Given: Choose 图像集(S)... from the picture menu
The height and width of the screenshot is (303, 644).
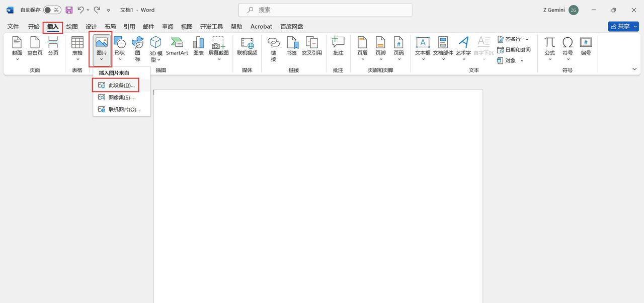Looking at the screenshot, I should [x=121, y=97].
